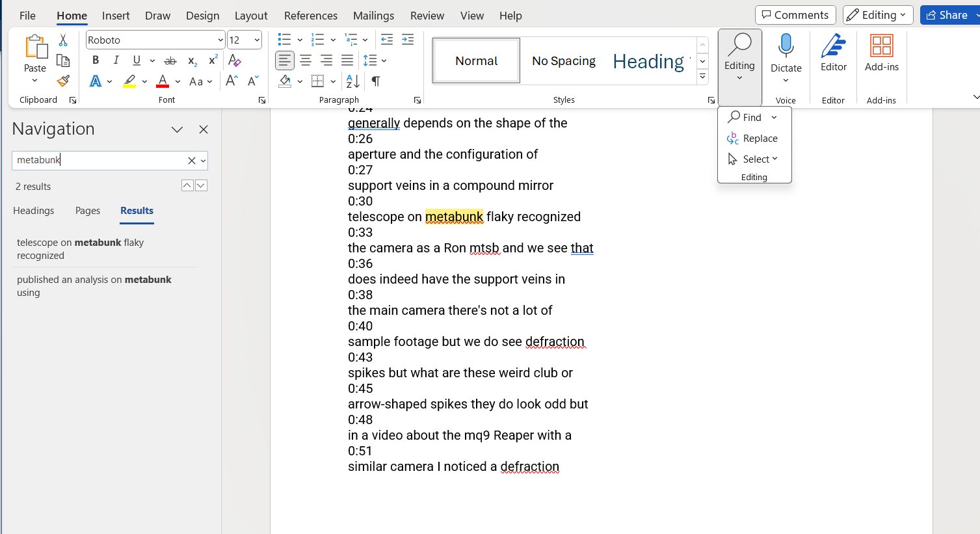This screenshot has width=980, height=534.
Task: Open the Editing mode dropdown near Comments
Action: tap(877, 15)
